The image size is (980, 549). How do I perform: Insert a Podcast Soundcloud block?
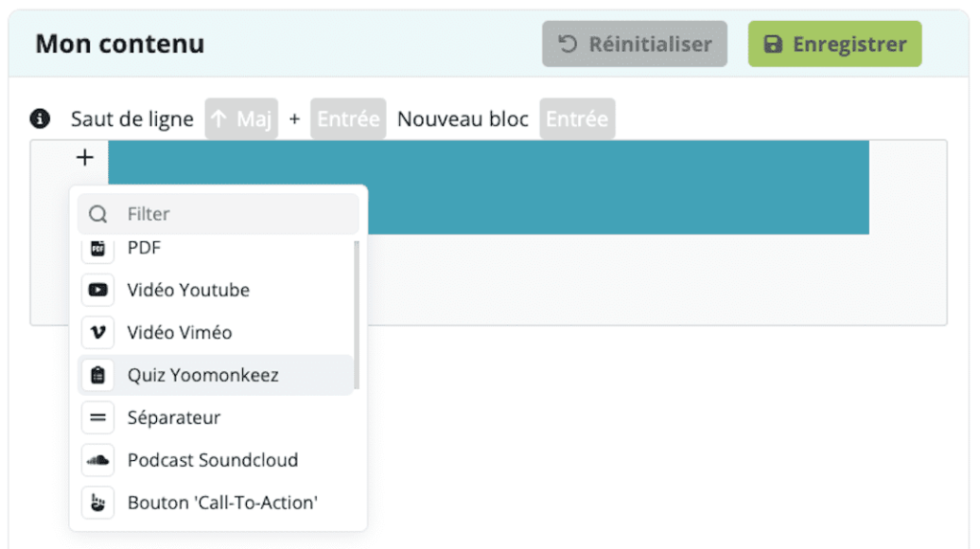click(215, 460)
